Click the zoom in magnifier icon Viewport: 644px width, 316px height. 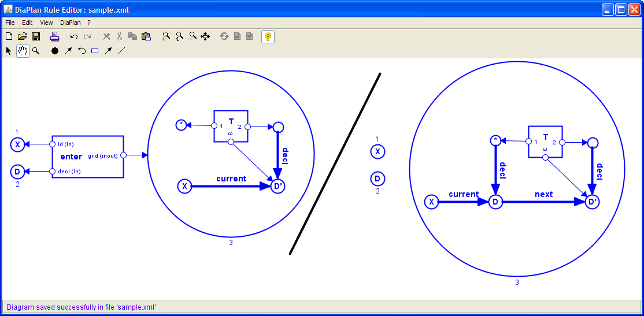(x=166, y=36)
